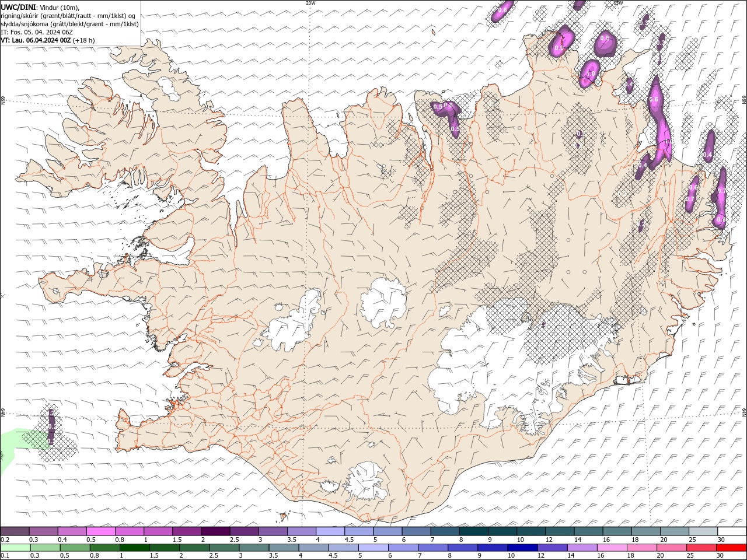The height and width of the screenshot is (560, 747).
Task: Click the '1.0' value on the purple snow blob
Action: click(x=591, y=74)
